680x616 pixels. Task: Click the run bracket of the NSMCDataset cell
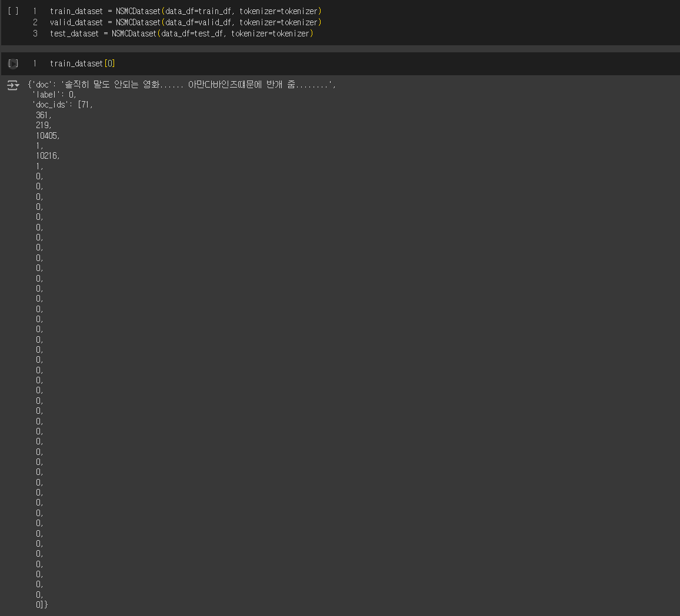coord(13,11)
